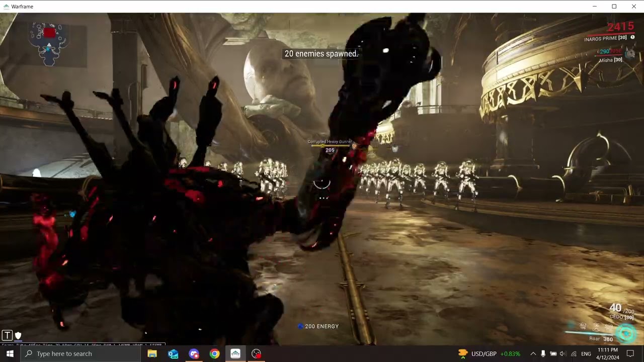Open Google Chrome from the taskbar
The height and width of the screenshot is (362, 644).
click(215, 353)
